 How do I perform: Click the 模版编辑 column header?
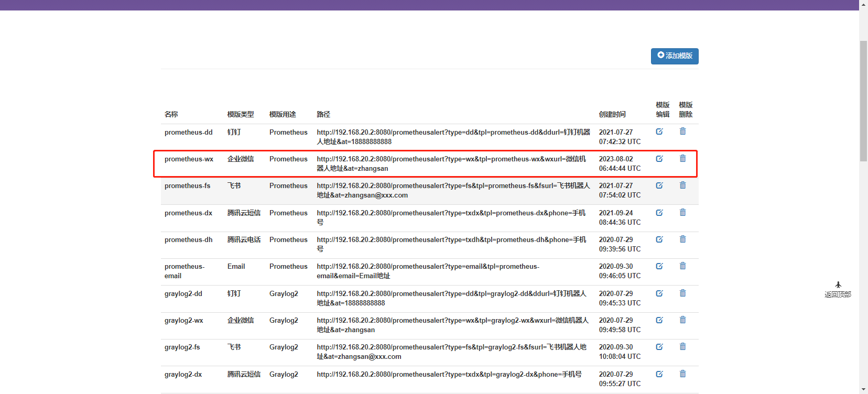click(663, 110)
